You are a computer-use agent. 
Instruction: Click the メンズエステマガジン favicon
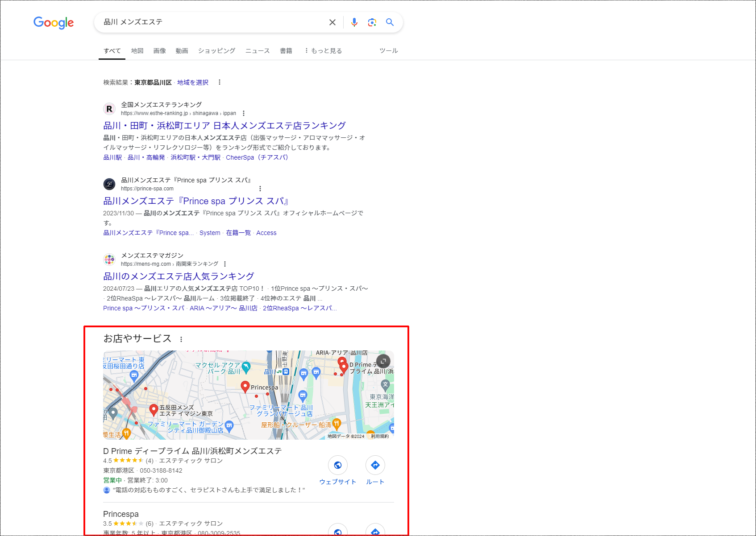pyautogui.click(x=109, y=260)
